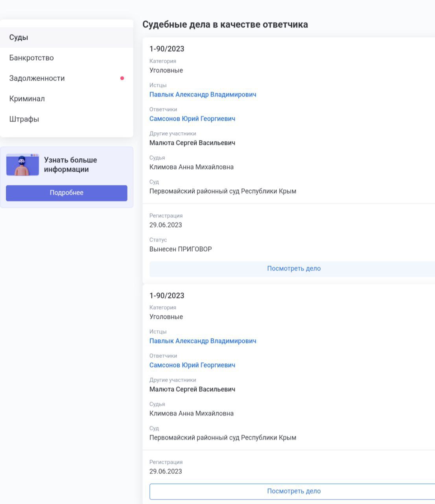Image resolution: width=435 pixels, height=504 pixels.
Task: Open plaintiff Павлык link in the second case
Action: pyautogui.click(x=203, y=341)
